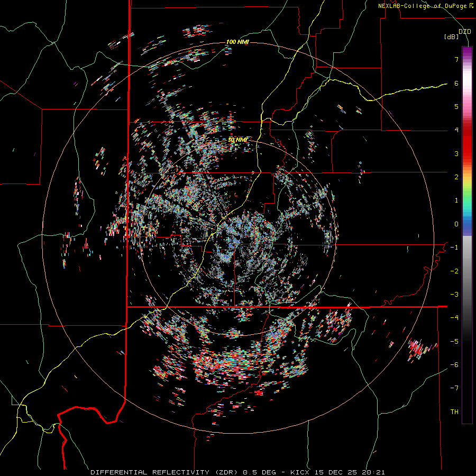The width and height of the screenshot is (476, 476).
Task: Click the -7 value on the scale
Action: (454, 388)
